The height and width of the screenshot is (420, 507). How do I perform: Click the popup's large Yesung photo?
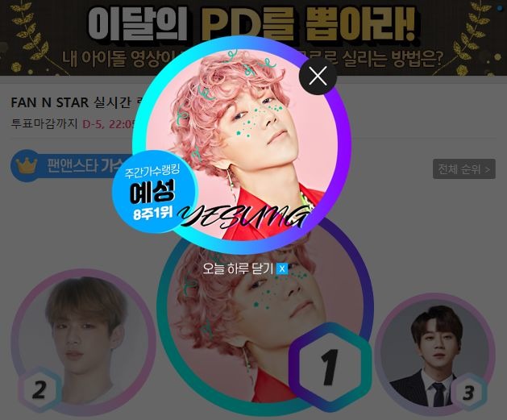coord(242,145)
